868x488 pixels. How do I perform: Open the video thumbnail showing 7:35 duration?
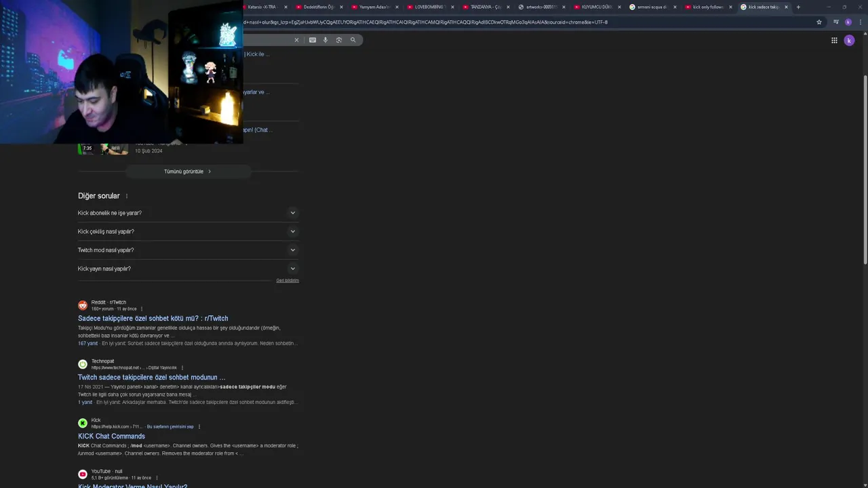(x=103, y=148)
